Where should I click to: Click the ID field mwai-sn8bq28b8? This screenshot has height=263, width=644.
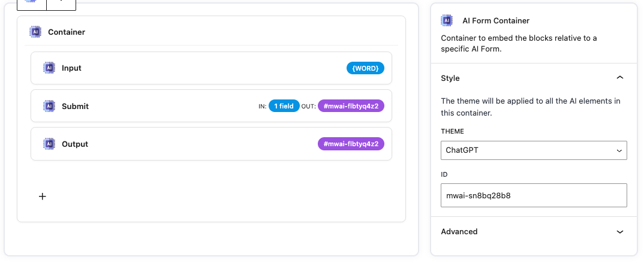click(x=534, y=195)
